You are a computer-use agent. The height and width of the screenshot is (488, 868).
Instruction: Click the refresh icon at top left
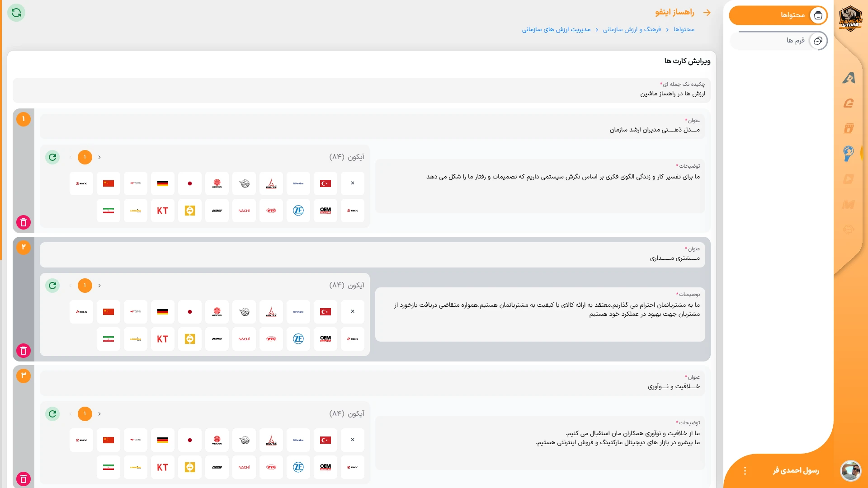(x=16, y=13)
